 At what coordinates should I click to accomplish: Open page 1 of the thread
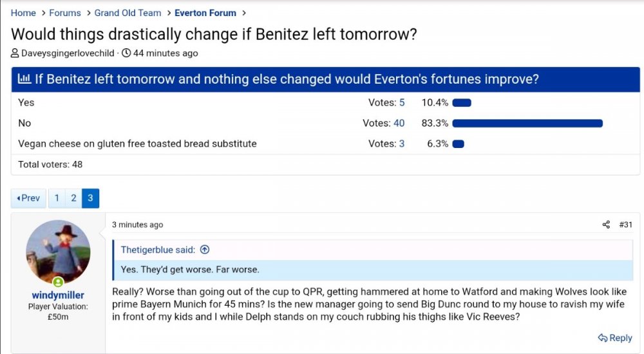(x=57, y=198)
